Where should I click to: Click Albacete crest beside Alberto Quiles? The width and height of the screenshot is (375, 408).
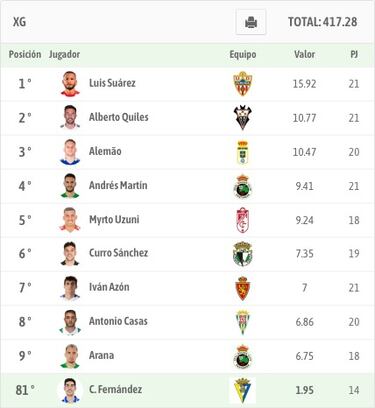(243, 118)
